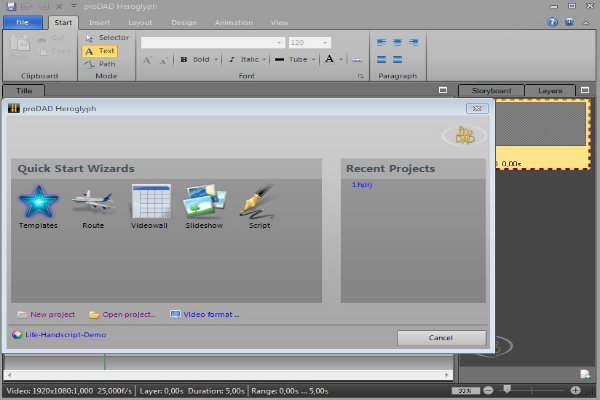Click the font color A icon
The height and width of the screenshot is (400, 600).
pos(329,59)
